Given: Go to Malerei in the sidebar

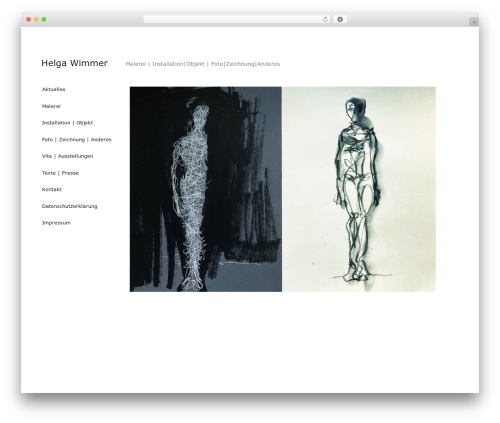Looking at the screenshot, I should point(51,106).
